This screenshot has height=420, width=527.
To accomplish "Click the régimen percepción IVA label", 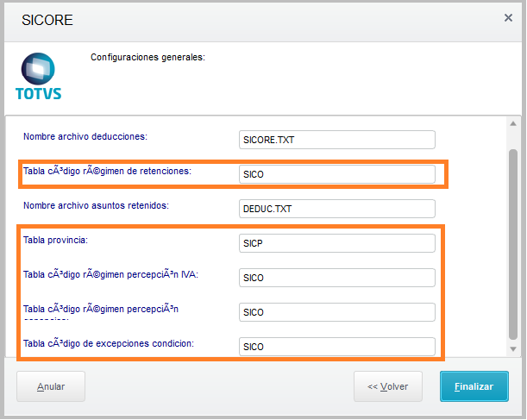I will click(110, 274).
